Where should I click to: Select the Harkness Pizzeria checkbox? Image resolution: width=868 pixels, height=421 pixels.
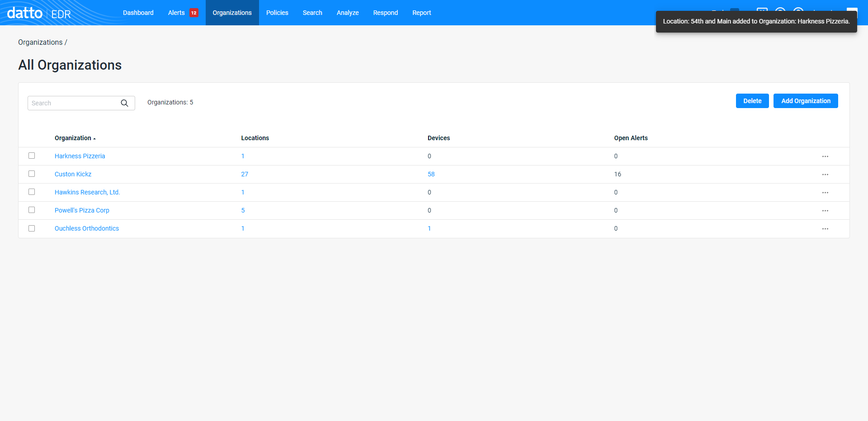coord(32,156)
